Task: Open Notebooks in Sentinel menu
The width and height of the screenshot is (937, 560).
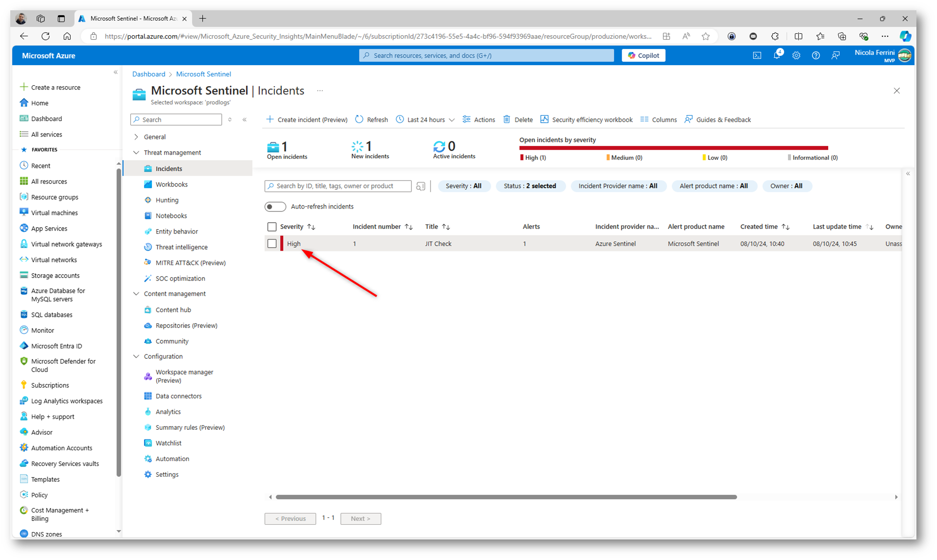Action: tap(171, 215)
